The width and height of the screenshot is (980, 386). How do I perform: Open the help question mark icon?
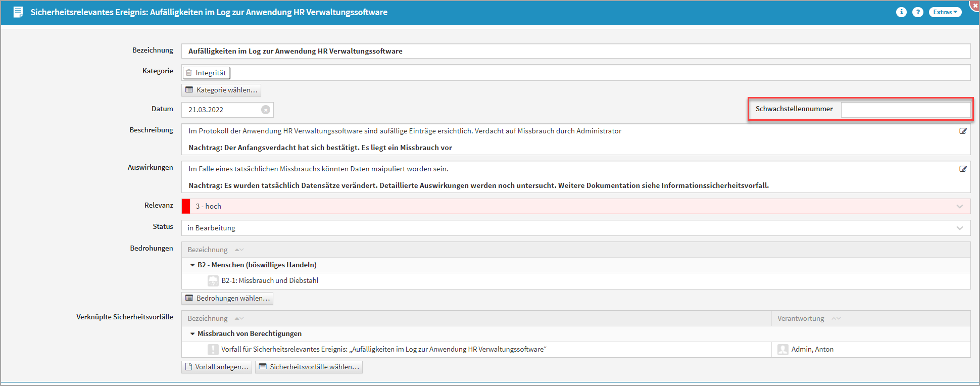[x=918, y=12]
